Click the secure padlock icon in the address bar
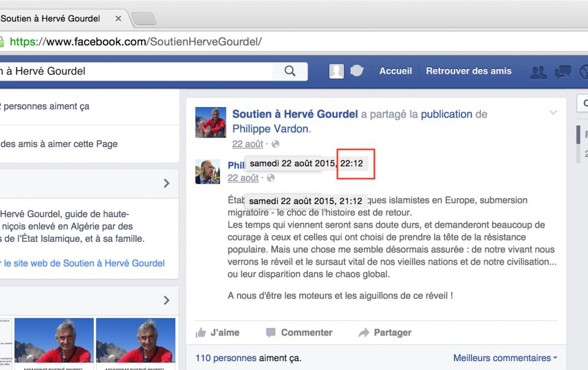Screen dimensions: 588x370 click(1, 42)
